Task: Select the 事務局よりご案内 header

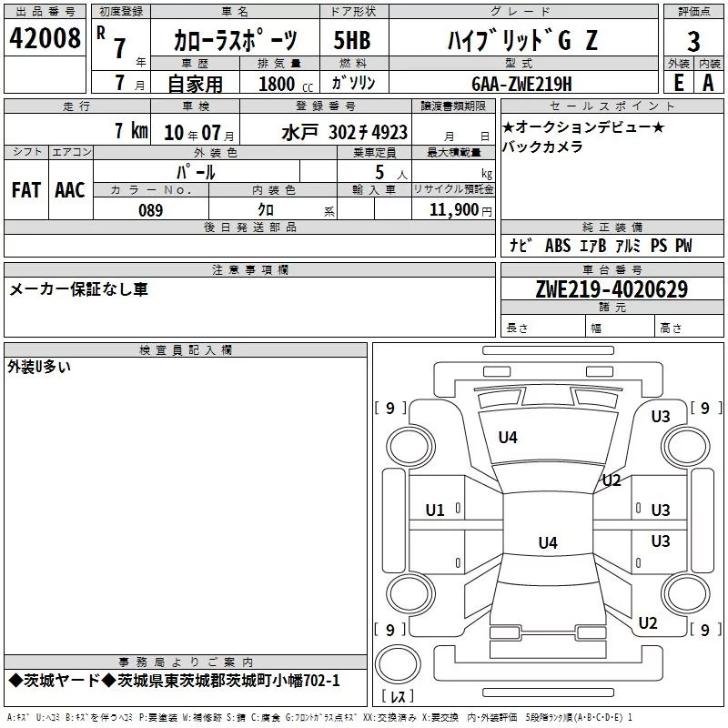Action: coord(186,662)
